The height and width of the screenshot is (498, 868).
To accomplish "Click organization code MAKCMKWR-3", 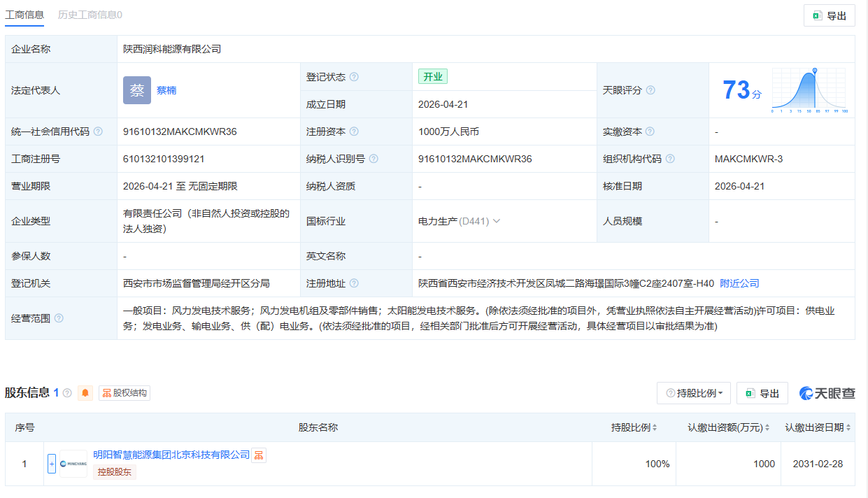I will point(748,159).
